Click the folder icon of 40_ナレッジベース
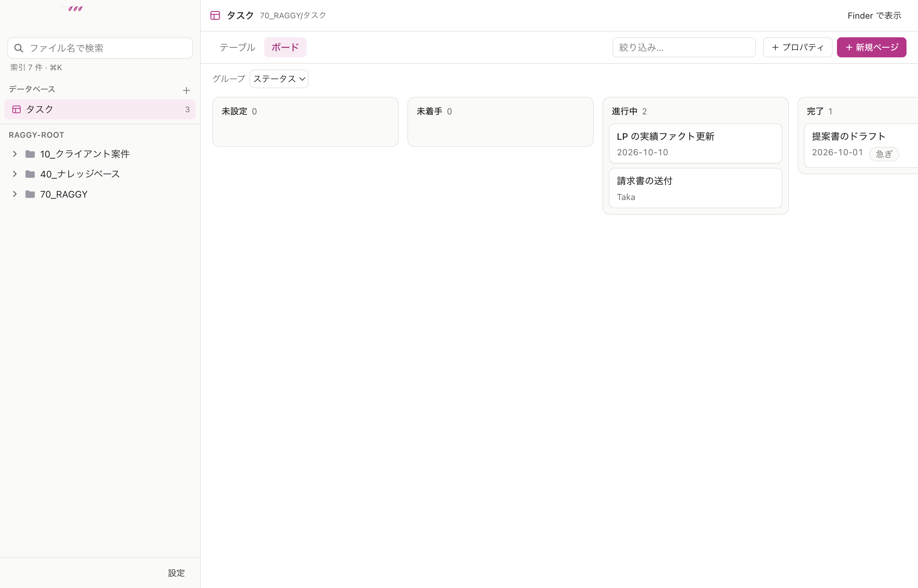918x588 pixels. click(30, 174)
